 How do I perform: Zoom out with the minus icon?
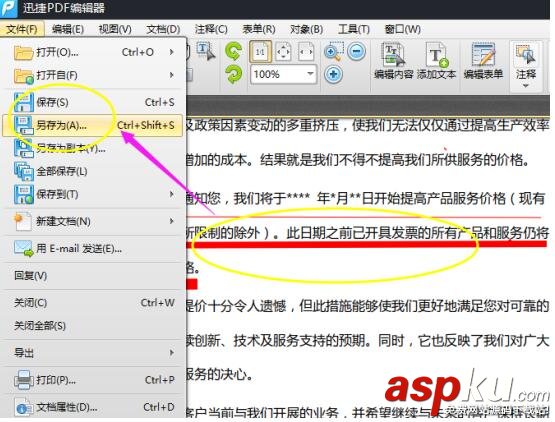(356, 52)
